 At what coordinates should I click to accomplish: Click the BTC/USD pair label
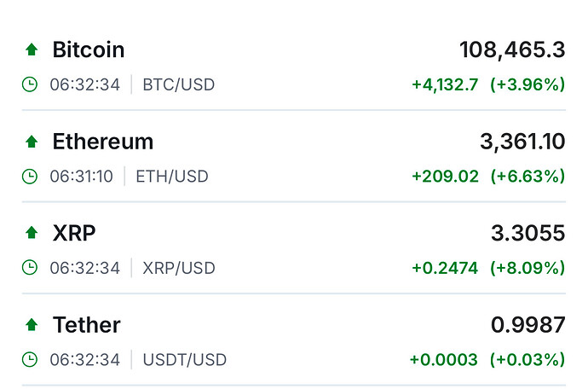pyautogui.click(x=179, y=84)
